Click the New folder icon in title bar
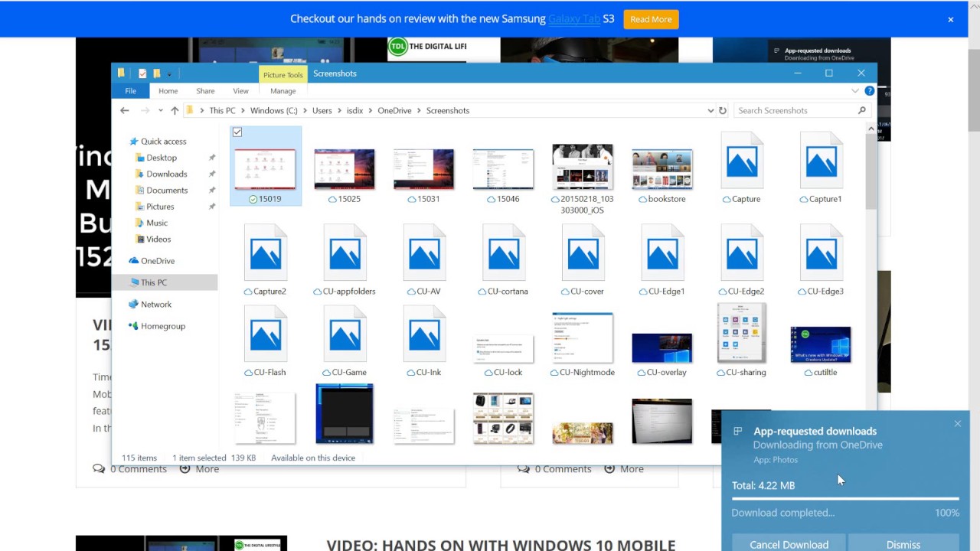The width and height of the screenshot is (980, 551). [x=157, y=73]
